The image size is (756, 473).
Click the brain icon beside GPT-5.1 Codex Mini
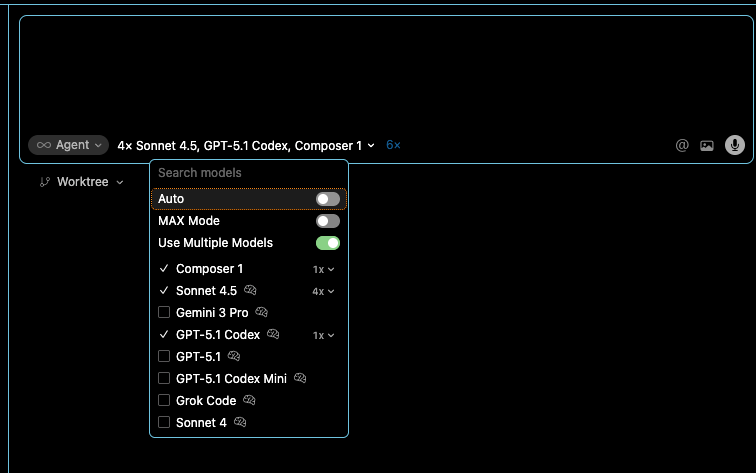tap(299, 379)
